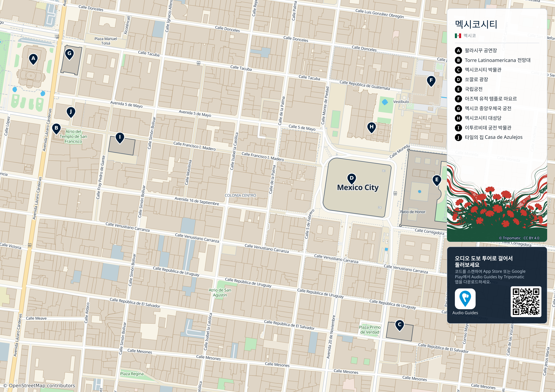Click the 멕시코 country label

point(470,36)
